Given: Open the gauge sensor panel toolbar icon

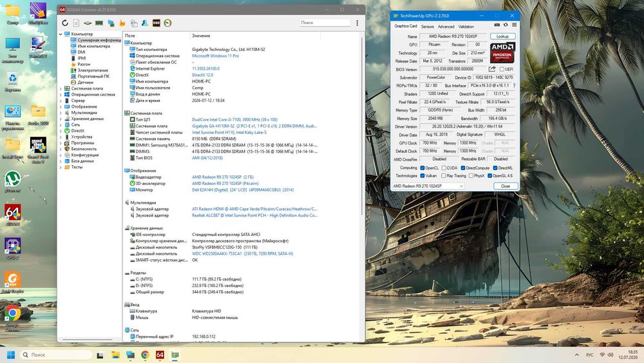Looking at the screenshot, I should [x=167, y=23].
